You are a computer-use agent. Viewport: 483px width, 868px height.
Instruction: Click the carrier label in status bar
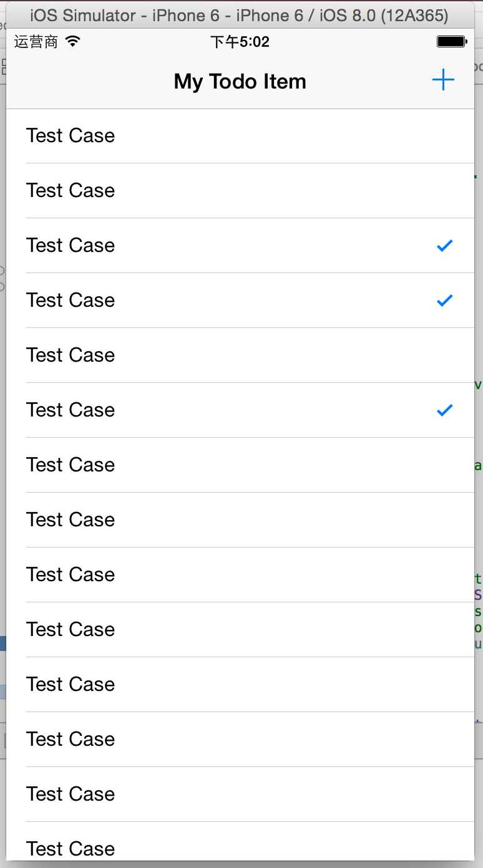click(36, 42)
